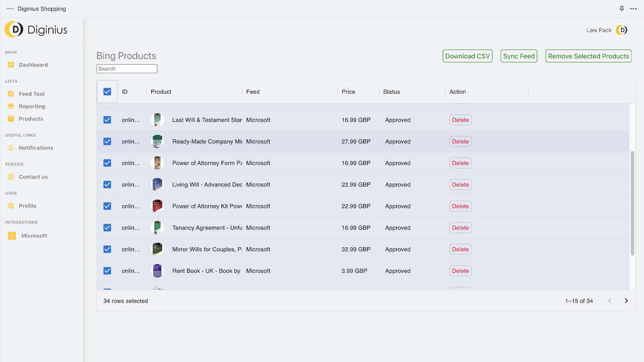Open the ellipsis menu in the top-right corner
This screenshot has height=362, width=644.
[634, 8]
